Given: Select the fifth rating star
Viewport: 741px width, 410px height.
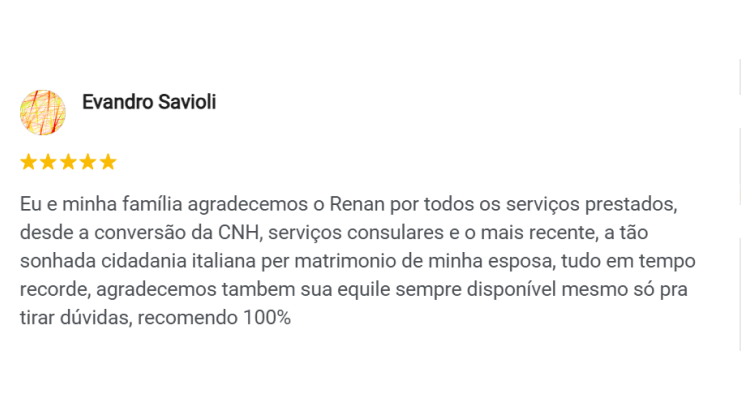Looking at the screenshot, I should pos(108,162).
